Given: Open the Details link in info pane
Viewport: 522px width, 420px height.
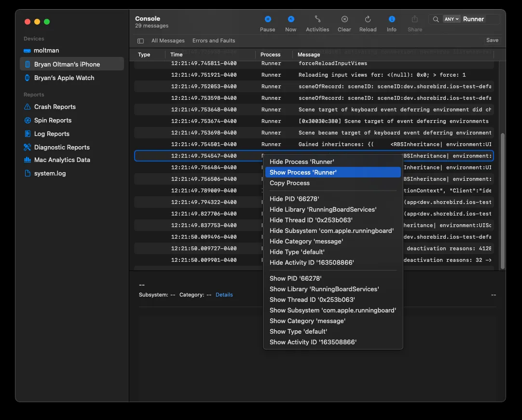Looking at the screenshot, I should pos(224,295).
